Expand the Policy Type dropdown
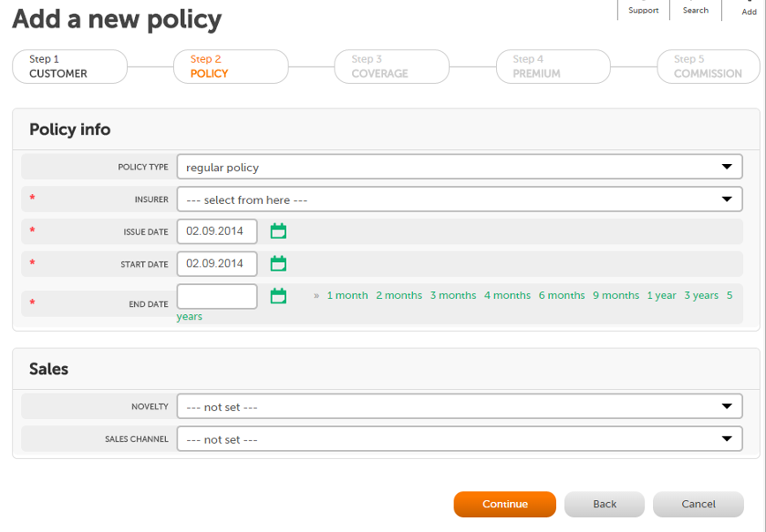The image size is (766, 532). point(459,167)
